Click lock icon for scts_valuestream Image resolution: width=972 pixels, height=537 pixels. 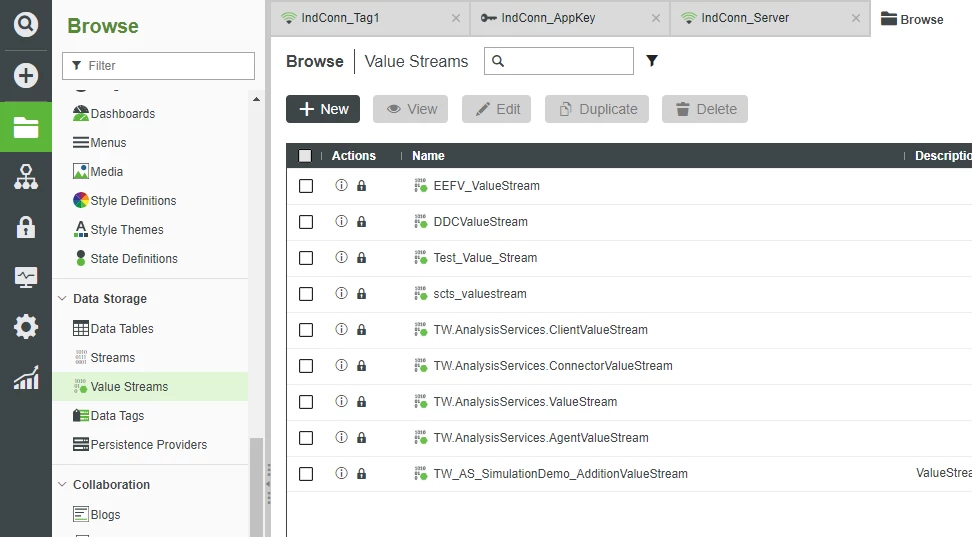[361, 293]
